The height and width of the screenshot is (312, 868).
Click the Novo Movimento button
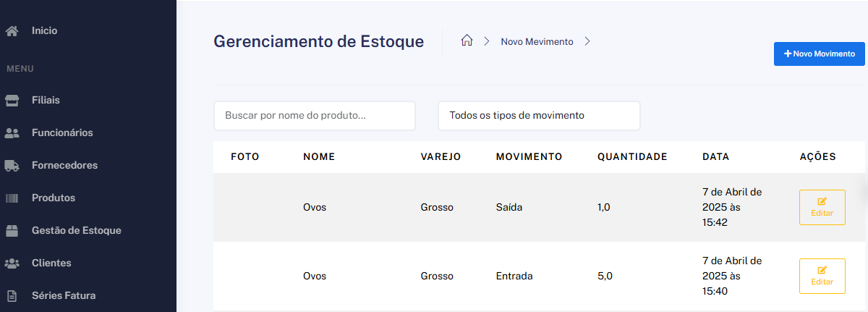(x=819, y=54)
